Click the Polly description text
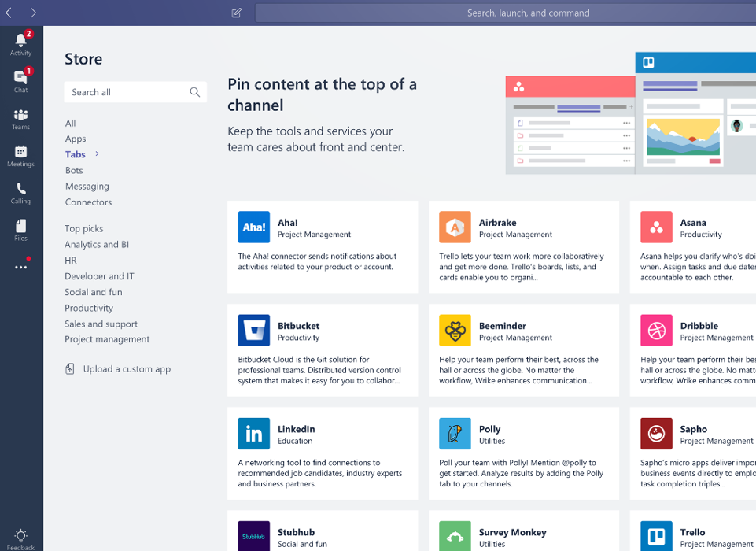The width and height of the screenshot is (756, 551). click(522, 473)
